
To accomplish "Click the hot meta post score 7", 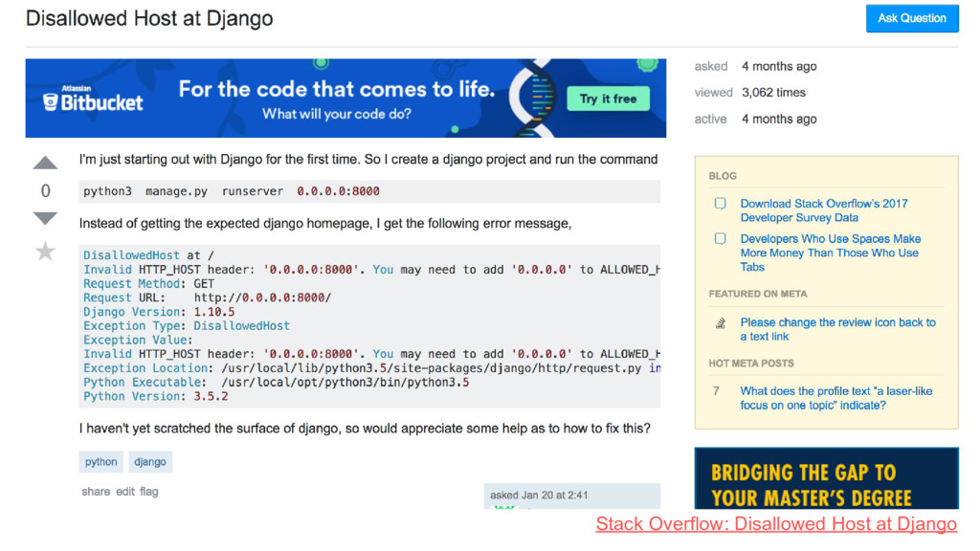I will (716, 391).
